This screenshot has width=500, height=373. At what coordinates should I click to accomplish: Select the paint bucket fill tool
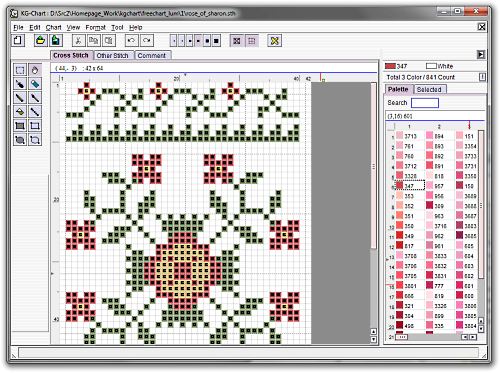click(20, 112)
